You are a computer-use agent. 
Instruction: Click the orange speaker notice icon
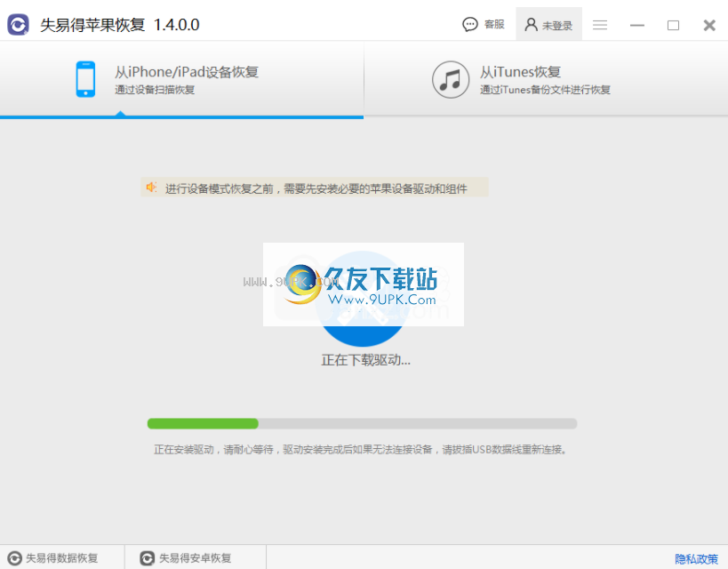pos(151,188)
